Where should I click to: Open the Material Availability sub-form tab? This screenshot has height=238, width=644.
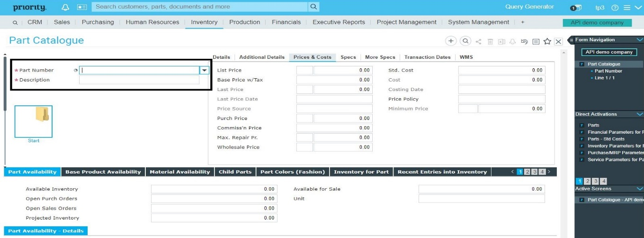point(179,172)
